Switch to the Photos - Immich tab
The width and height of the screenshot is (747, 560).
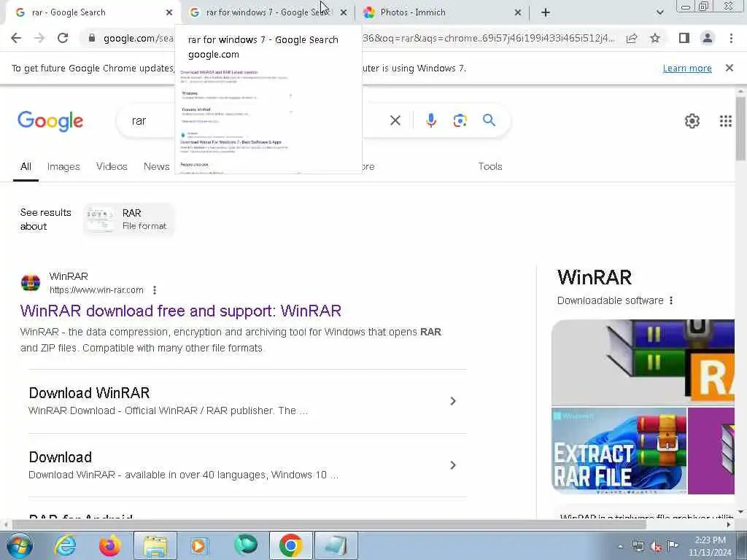[441, 12]
